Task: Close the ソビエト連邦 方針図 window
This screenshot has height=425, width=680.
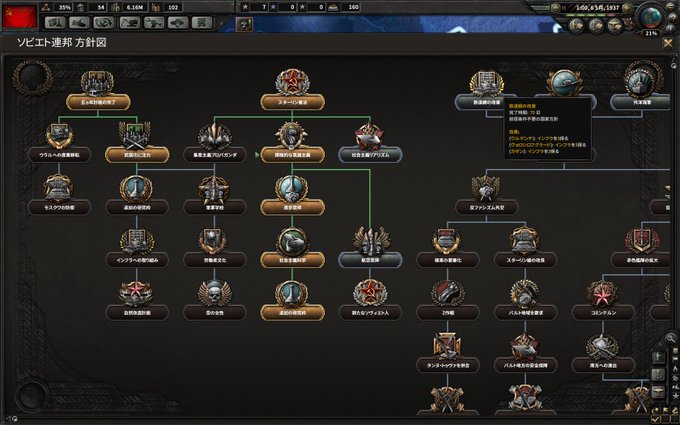Action: (x=667, y=43)
